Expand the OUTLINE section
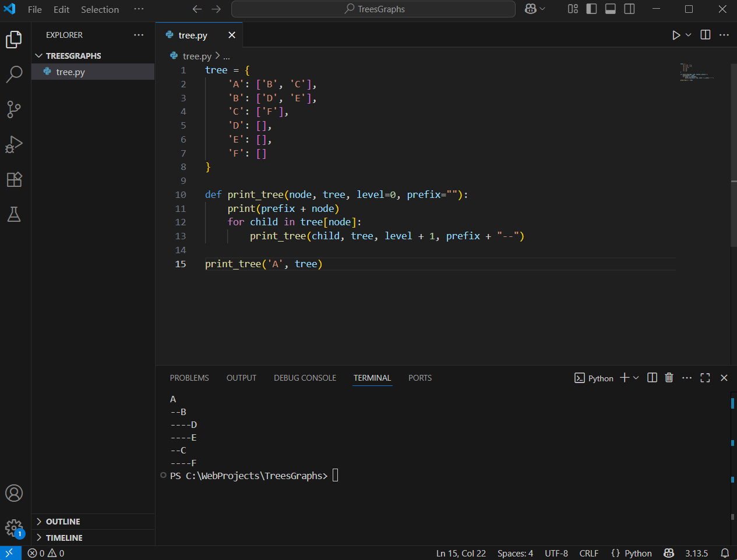This screenshot has width=737, height=560. (x=63, y=522)
